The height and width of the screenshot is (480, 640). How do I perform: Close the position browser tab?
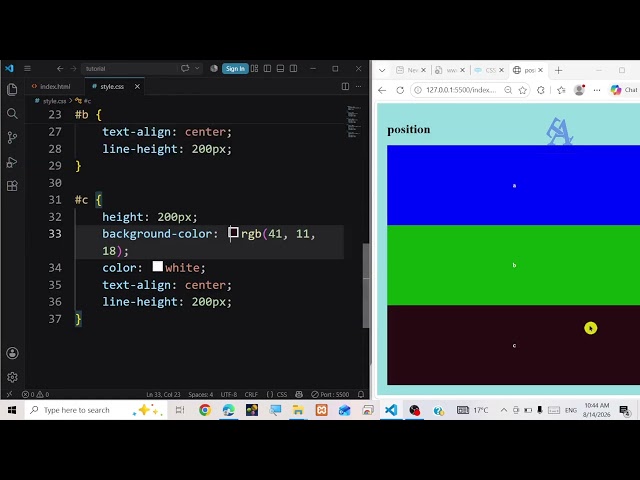(540, 70)
